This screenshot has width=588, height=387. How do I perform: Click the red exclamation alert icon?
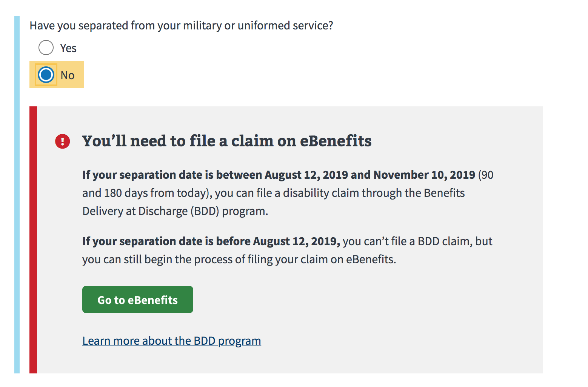[63, 141]
